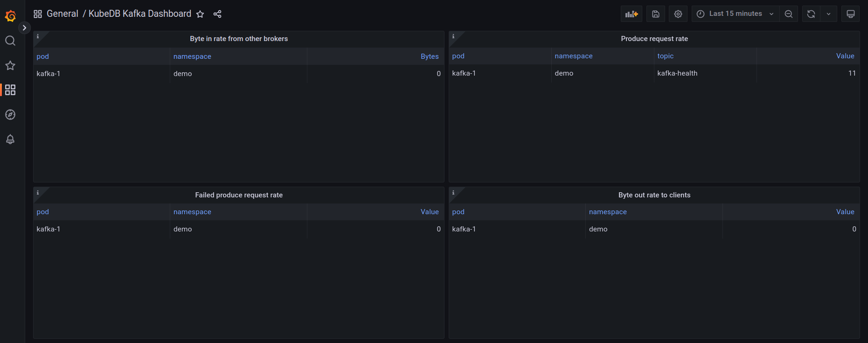Click the dashboard grid icon beside General
Image resolution: width=868 pixels, height=343 pixels.
pos(38,14)
